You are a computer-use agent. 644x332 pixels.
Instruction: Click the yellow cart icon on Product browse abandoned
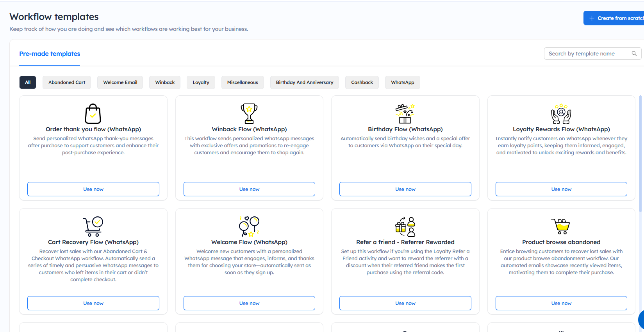[x=561, y=227]
